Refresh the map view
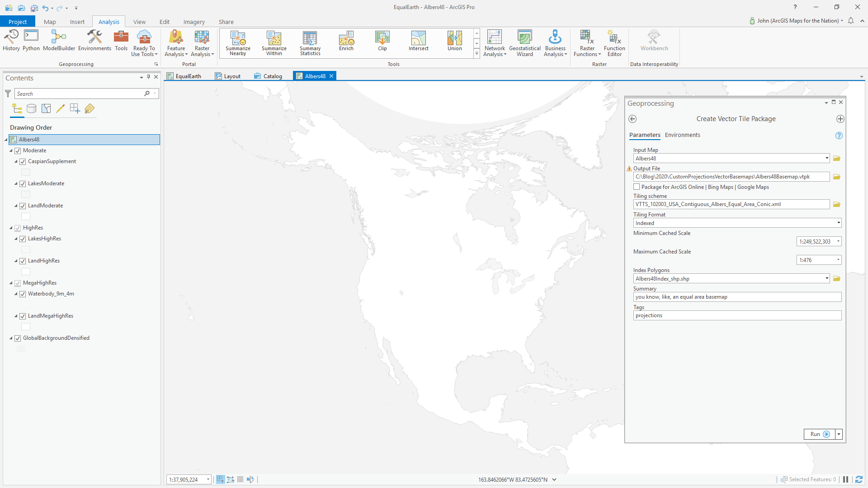This screenshot has width=868, height=488. 859,479
